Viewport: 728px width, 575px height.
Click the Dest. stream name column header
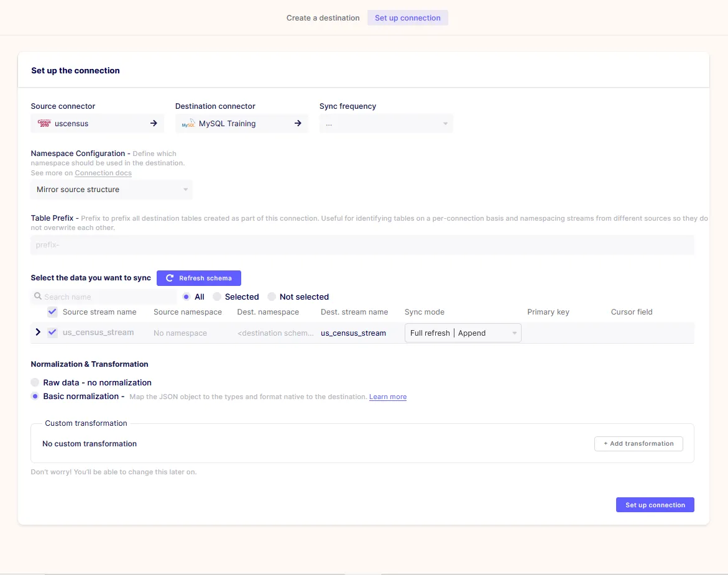pos(354,312)
